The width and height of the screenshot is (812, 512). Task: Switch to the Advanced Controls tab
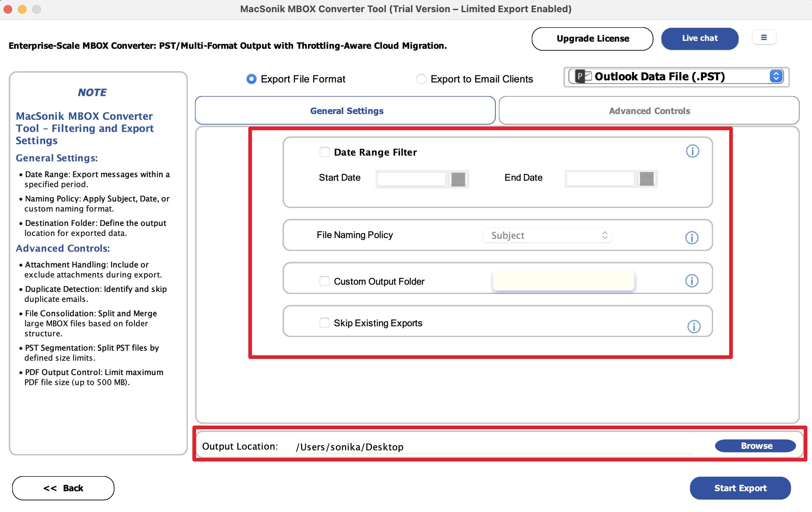(649, 110)
